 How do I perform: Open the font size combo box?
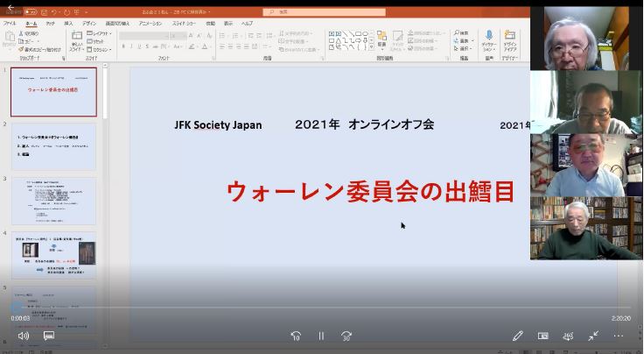pyautogui.click(x=178, y=36)
